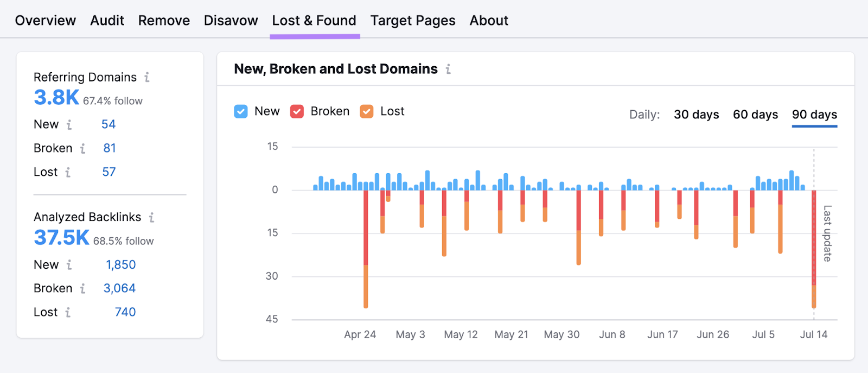Go to the Target Pages tab

point(413,20)
